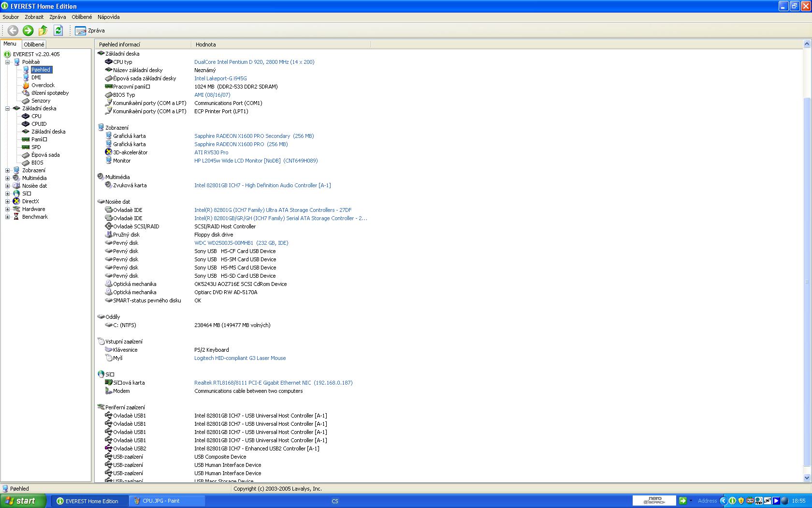Open the Oblíbené menu in the menu bar

(82, 17)
